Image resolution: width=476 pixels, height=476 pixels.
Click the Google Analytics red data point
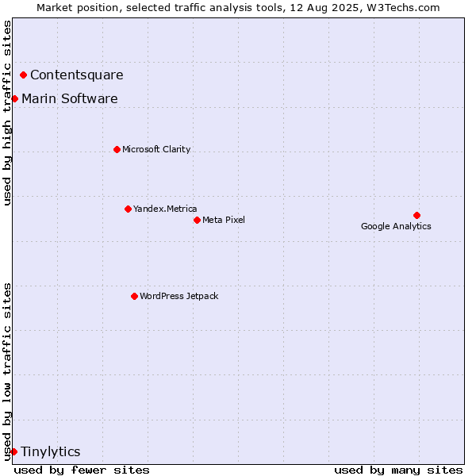pyautogui.click(x=416, y=215)
